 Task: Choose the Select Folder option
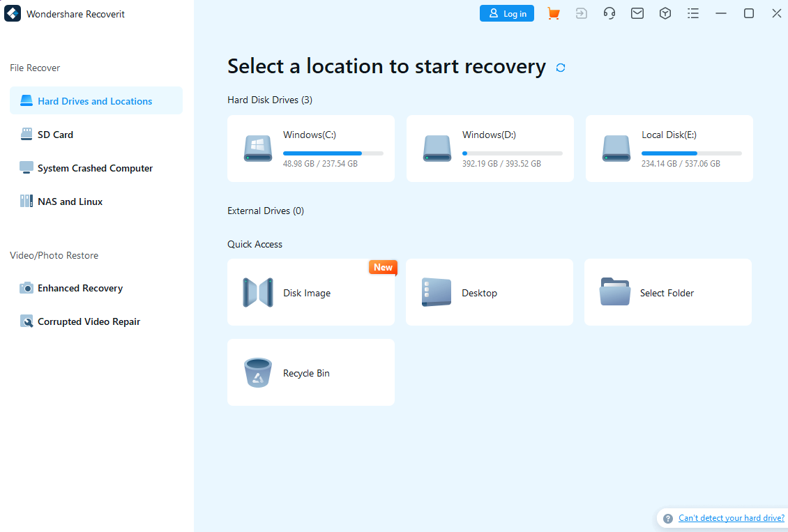[667, 292]
